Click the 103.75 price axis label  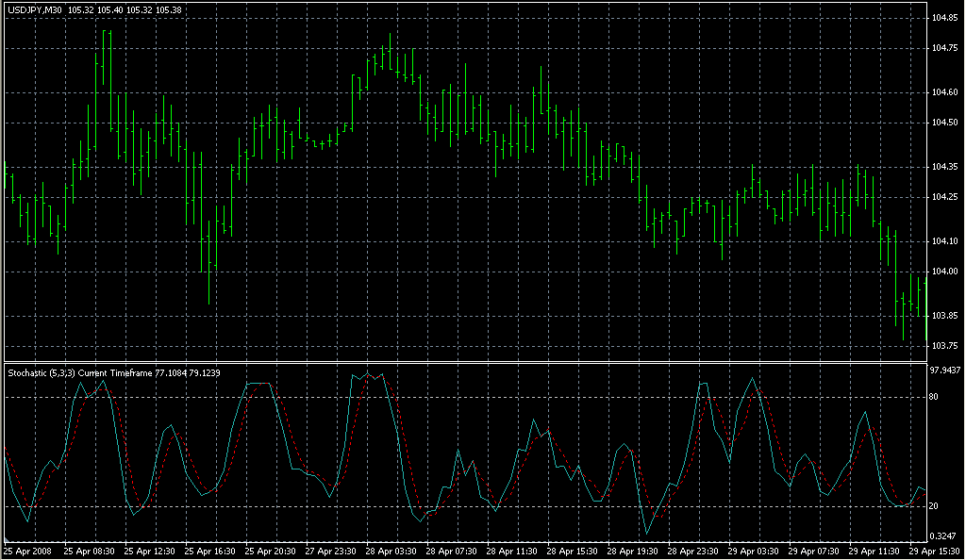click(x=945, y=346)
